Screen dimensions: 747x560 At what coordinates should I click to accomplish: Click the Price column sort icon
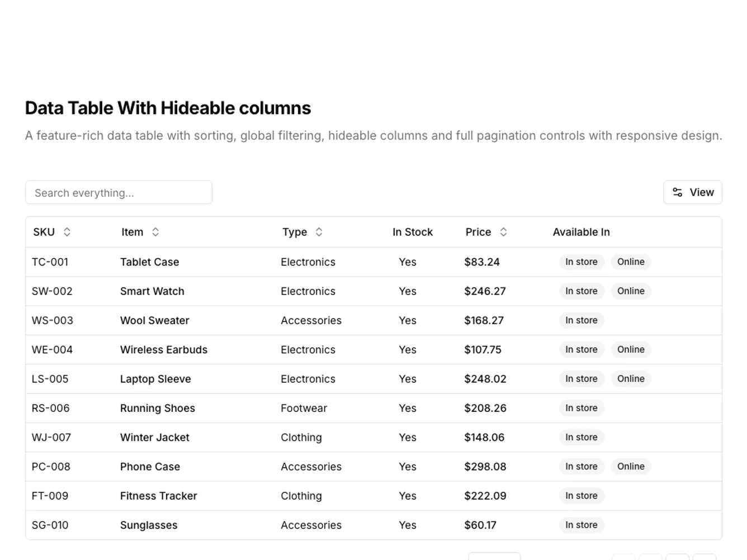(x=503, y=231)
